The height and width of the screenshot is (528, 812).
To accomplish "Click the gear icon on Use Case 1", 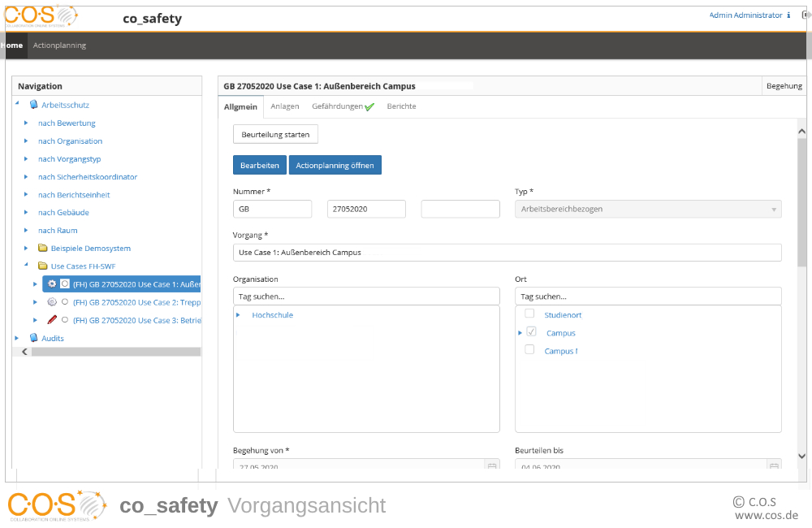I will coord(52,284).
